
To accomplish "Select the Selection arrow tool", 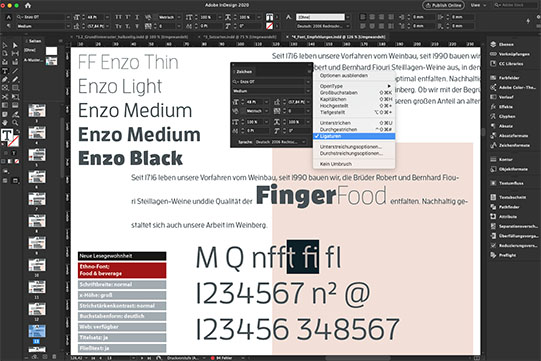I will pos(5,45).
